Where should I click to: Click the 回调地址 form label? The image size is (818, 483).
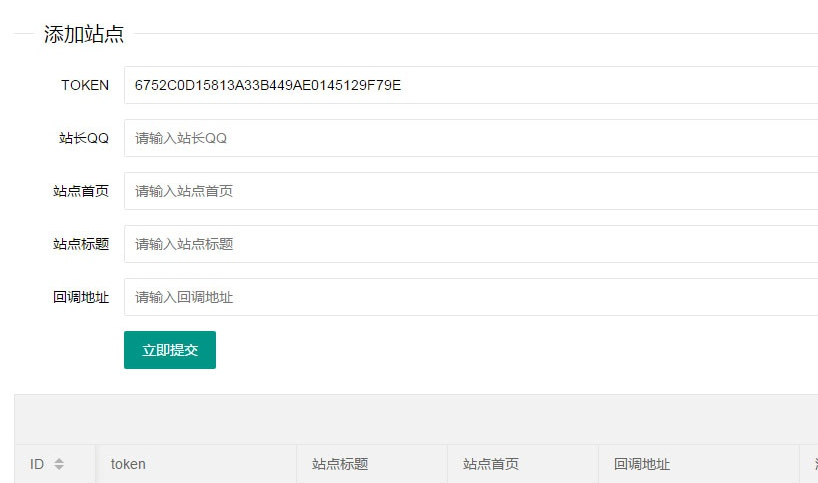(81, 297)
